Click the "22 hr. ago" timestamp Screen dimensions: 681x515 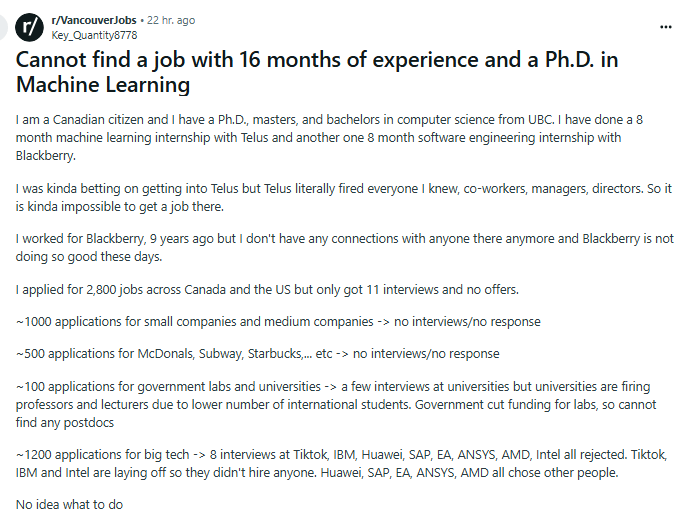point(172,20)
